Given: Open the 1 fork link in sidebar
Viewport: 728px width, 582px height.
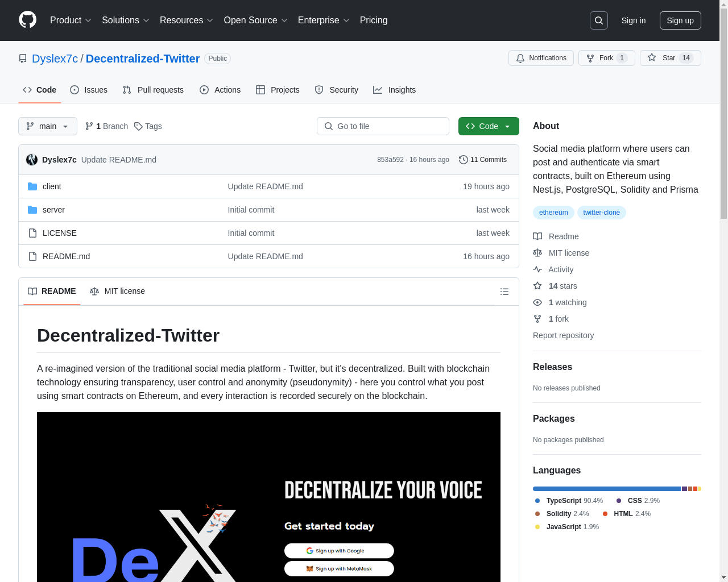Looking at the screenshot, I should coord(551,319).
